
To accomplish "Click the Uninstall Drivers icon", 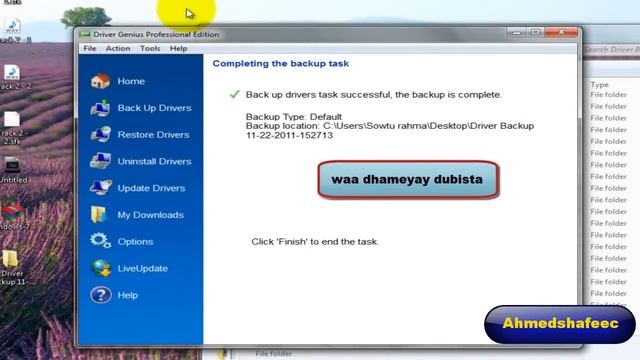I will point(100,161).
